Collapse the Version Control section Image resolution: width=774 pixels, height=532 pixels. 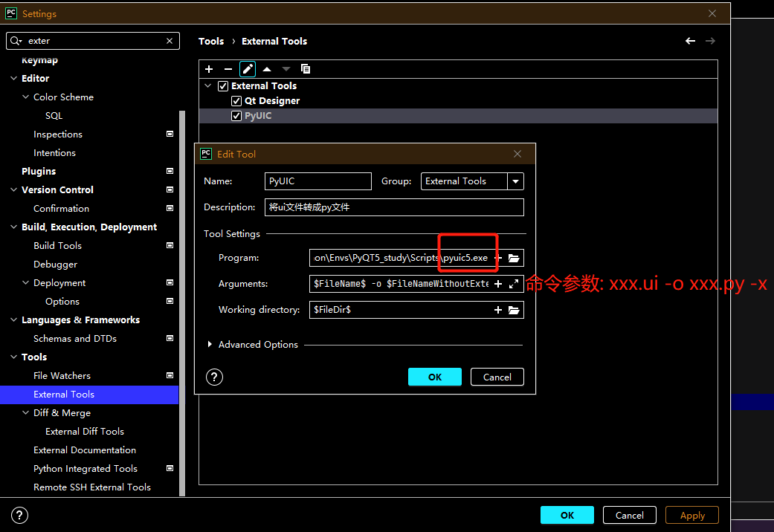tap(14, 190)
